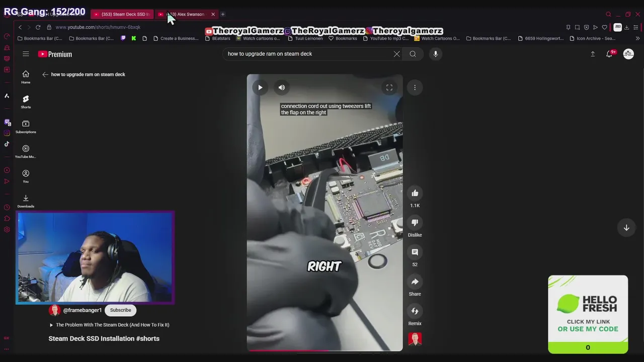Go to the next short with down arrow
The width and height of the screenshot is (644, 362).
click(x=626, y=228)
